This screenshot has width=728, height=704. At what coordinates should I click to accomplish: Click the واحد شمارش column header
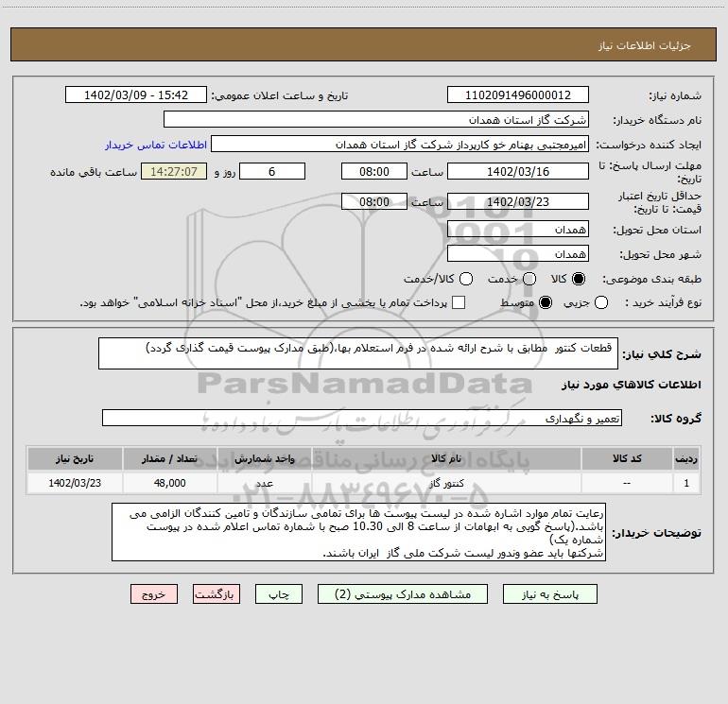click(264, 458)
